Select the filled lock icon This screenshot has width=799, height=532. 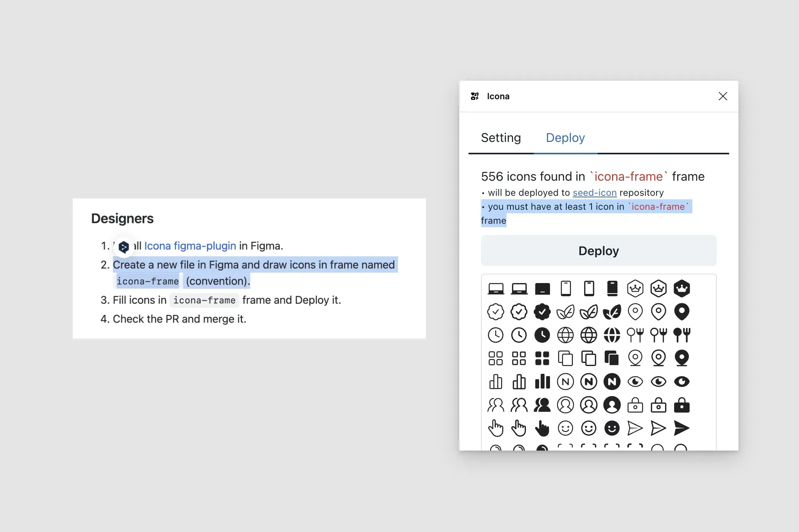click(x=682, y=405)
